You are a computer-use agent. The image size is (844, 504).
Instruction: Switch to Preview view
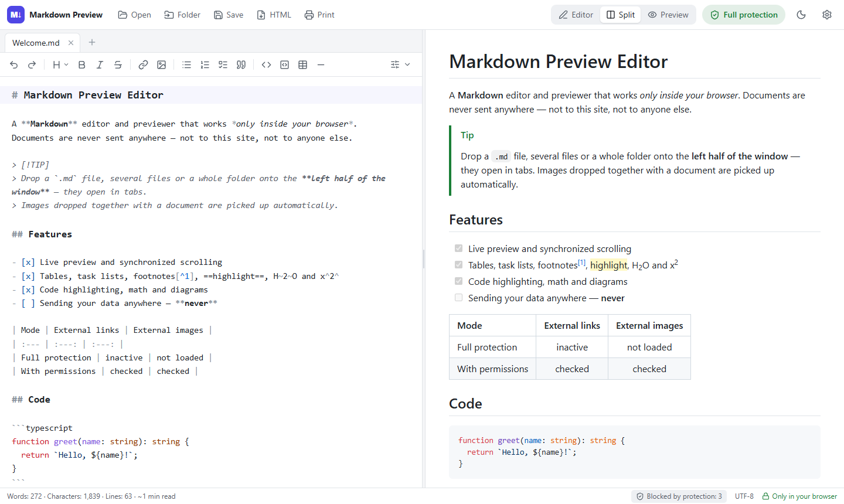[x=668, y=15]
